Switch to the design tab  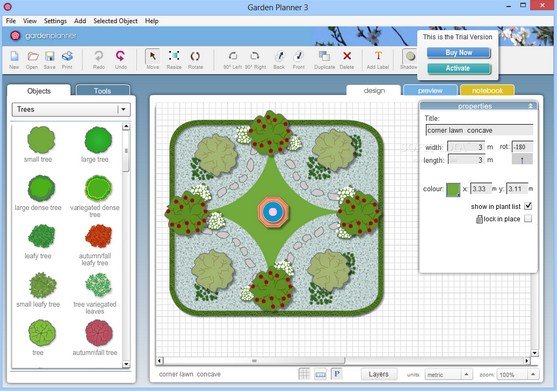tap(374, 91)
